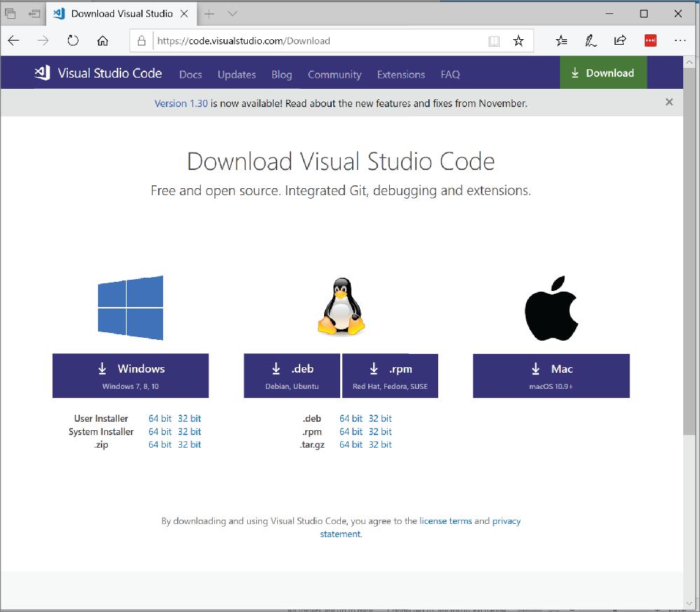The height and width of the screenshot is (612, 700).
Task: Click the Apple macOS icon
Action: (x=551, y=306)
